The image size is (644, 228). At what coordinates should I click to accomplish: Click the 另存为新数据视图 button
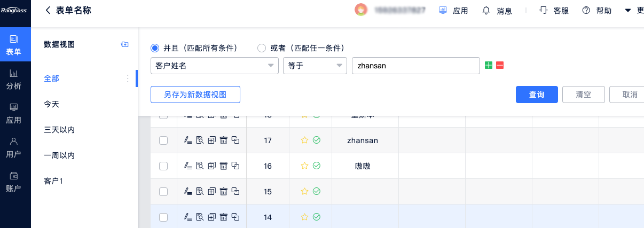[195, 95]
